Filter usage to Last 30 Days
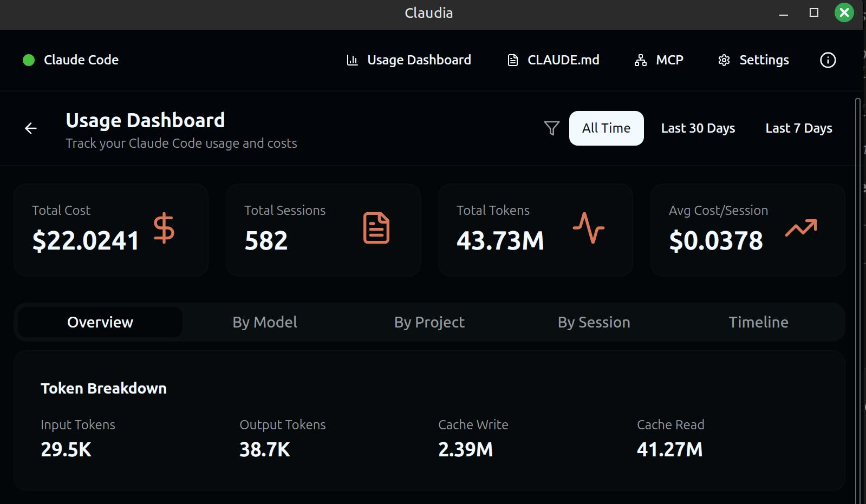The image size is (866, 504). click(x=698, y=128)
